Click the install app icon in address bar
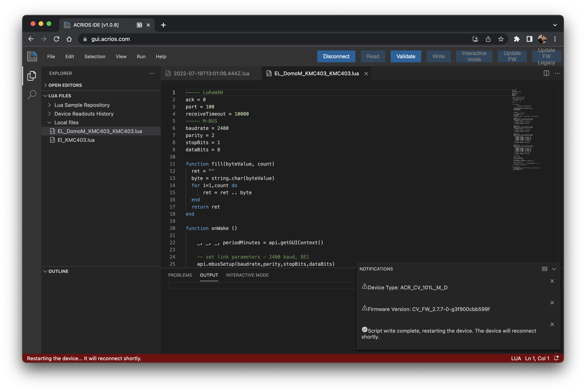 point(475,39)
